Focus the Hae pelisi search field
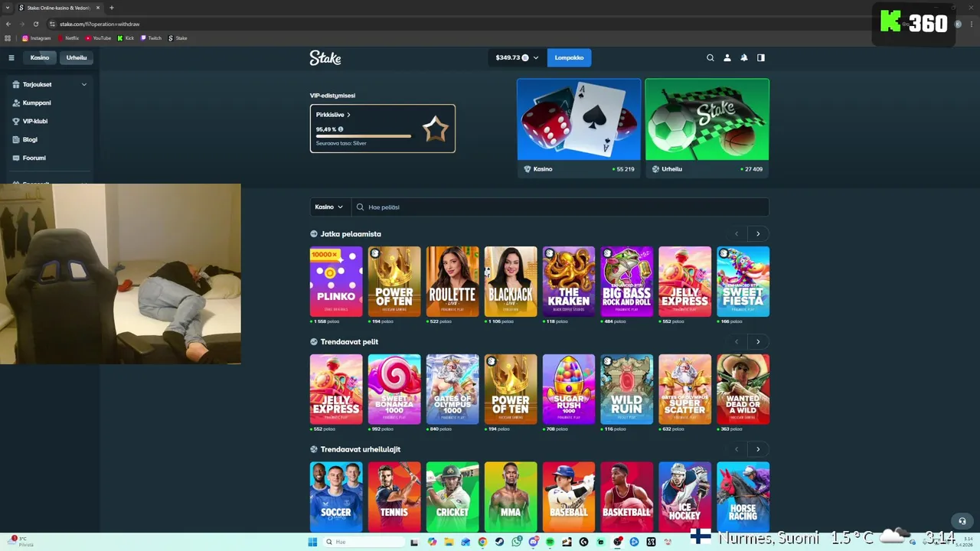 [560, 207]
